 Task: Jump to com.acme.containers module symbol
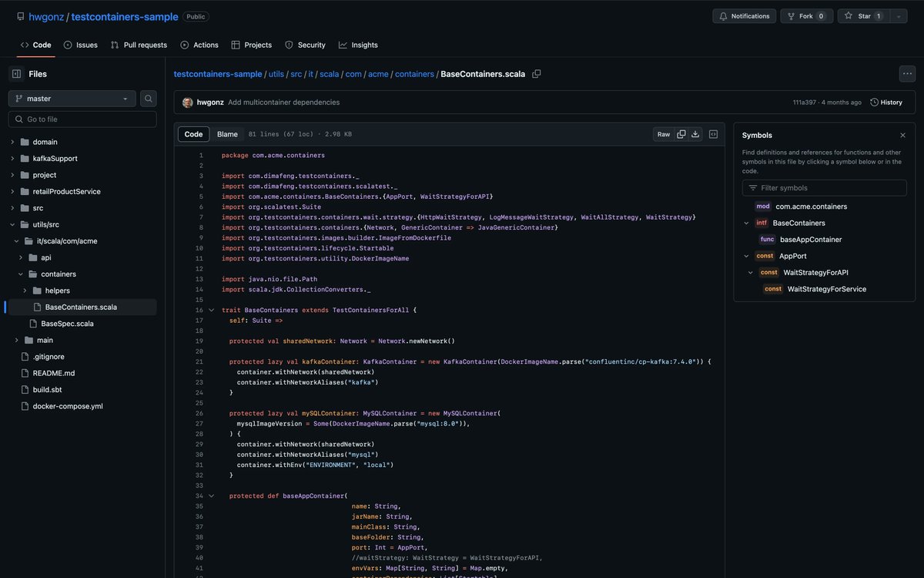tap(811, 207)
